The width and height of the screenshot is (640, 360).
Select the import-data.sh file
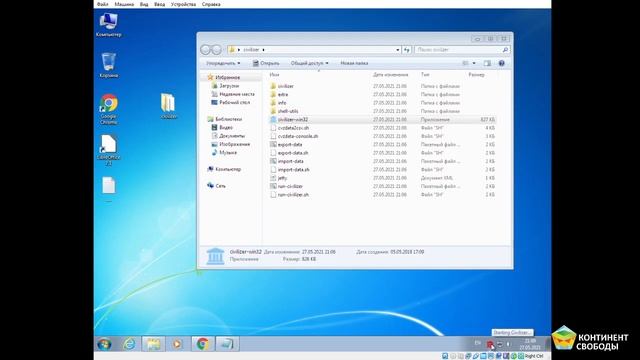293,170
